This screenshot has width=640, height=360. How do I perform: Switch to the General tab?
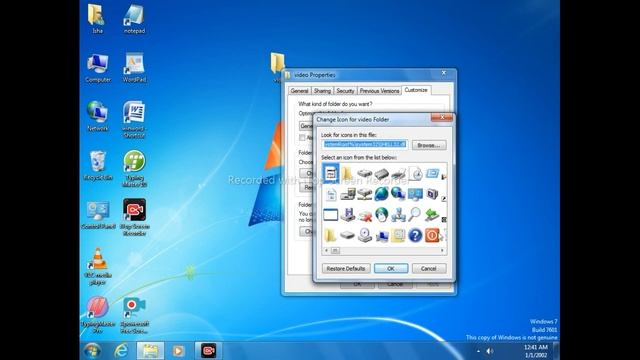(x=299, y=91)
